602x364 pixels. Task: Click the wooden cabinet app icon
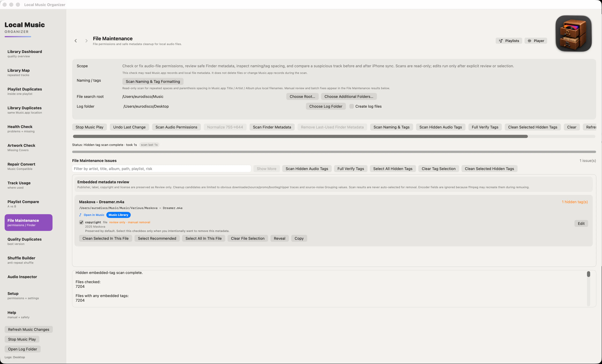click(x=573, y=33)
